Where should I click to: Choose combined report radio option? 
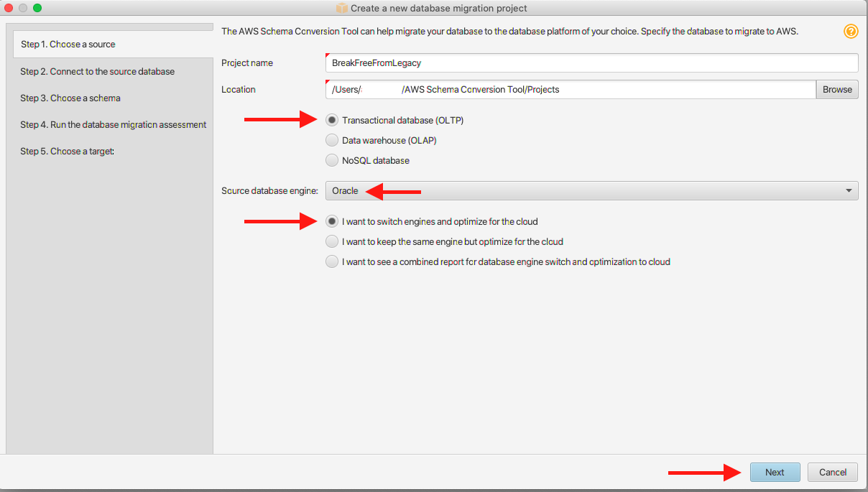331,261
